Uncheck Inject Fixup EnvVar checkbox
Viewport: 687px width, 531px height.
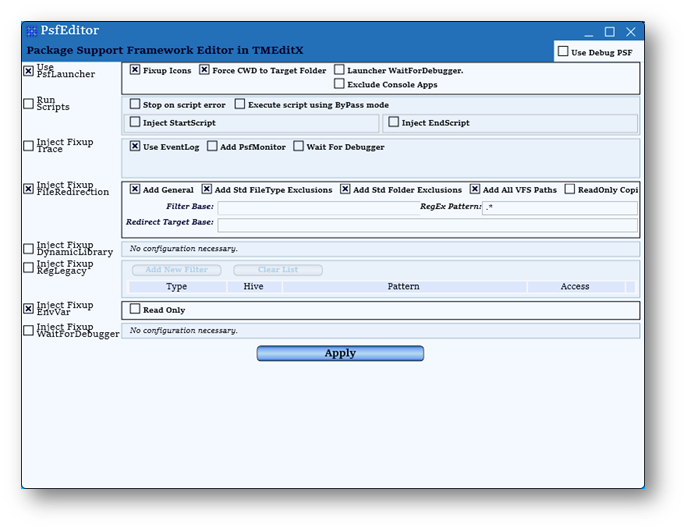pyautogui.click(x=28, y=308)
